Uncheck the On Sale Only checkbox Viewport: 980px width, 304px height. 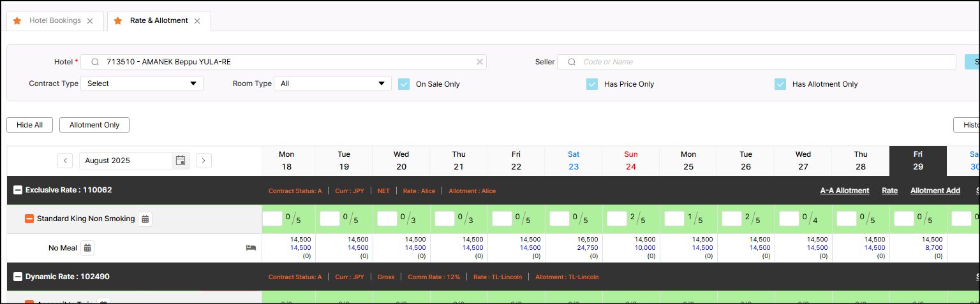click(404, 84)
